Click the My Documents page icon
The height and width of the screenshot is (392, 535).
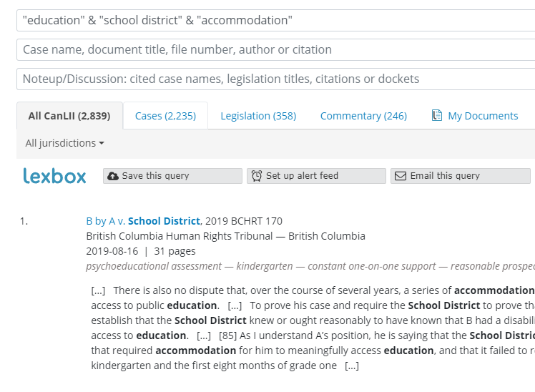[x=437, y=115]
